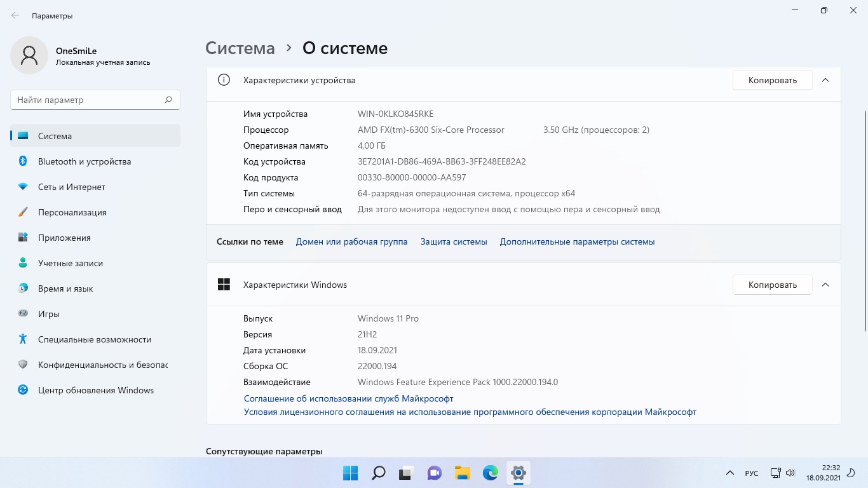Open Система settings category
This screenshot has height=488, width=868.
pos(95,136)
